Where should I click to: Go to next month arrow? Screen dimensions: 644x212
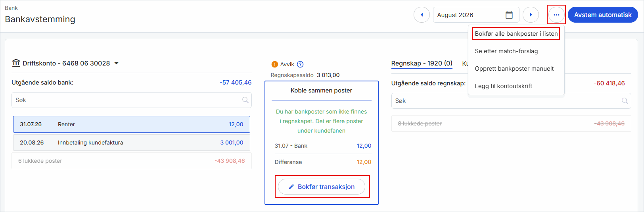coord(531,15)
